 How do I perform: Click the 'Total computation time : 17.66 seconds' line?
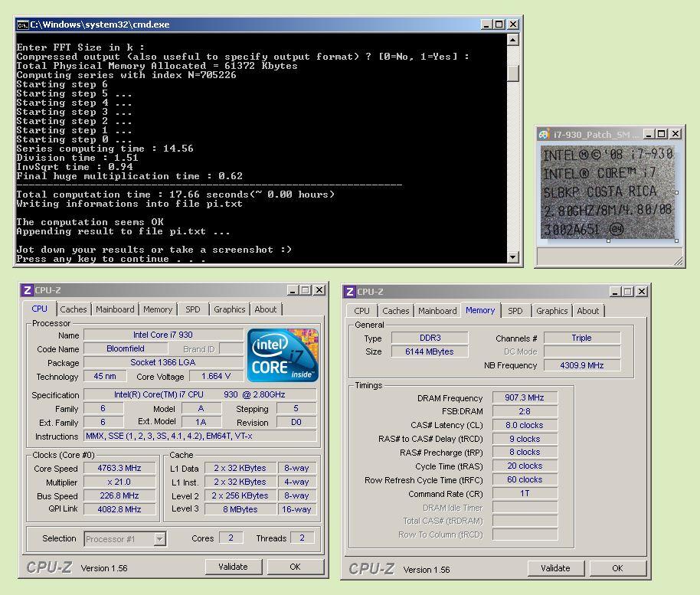click(175, 195)
